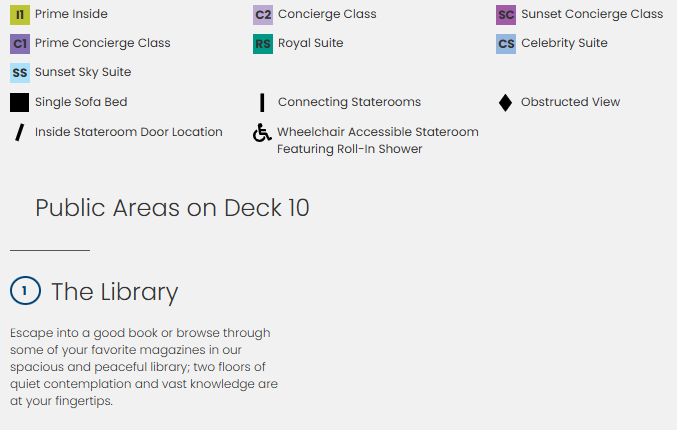
Task: Click the Celebrity Suite label text
Action: [564, 44]
